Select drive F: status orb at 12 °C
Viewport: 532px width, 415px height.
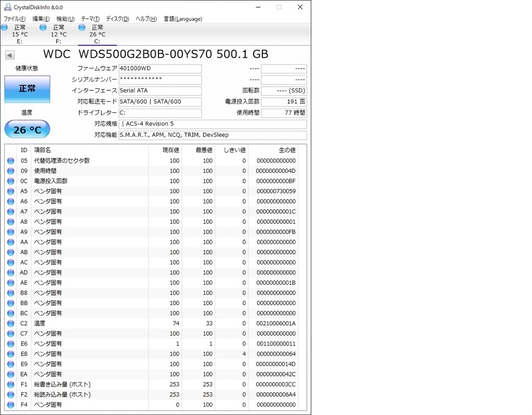coord(43,28)
